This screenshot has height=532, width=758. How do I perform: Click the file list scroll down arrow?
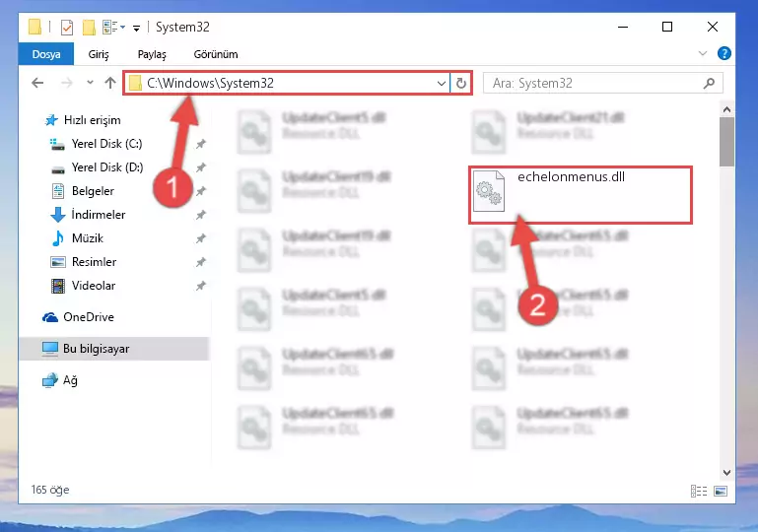pos(726,473)
